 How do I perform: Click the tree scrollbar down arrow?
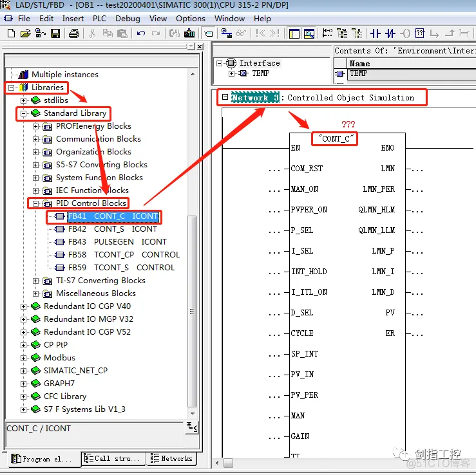coord(193,413)
